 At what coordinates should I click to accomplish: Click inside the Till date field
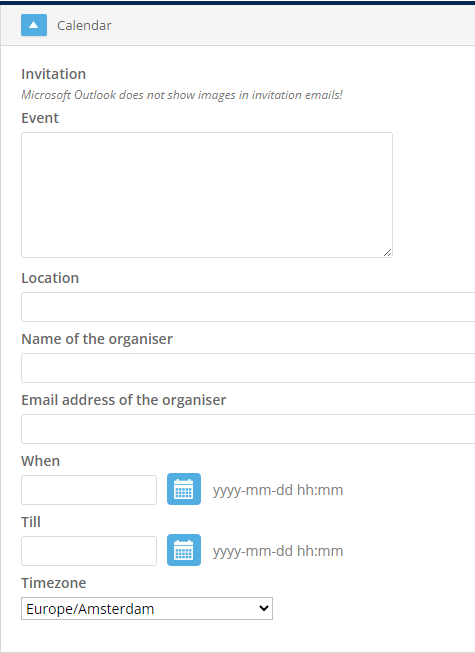point(89,551)
